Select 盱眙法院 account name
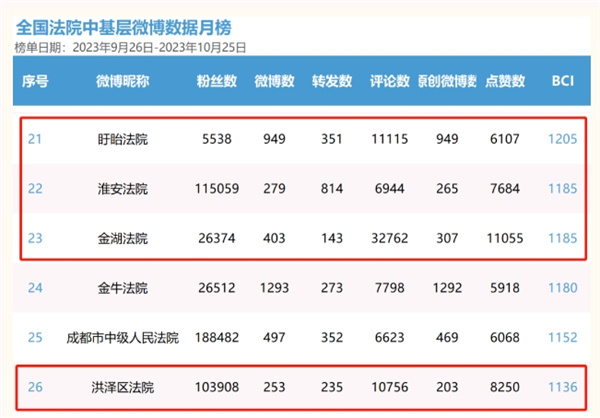Viewport: 600px width, 418px height. pos(122,139)
